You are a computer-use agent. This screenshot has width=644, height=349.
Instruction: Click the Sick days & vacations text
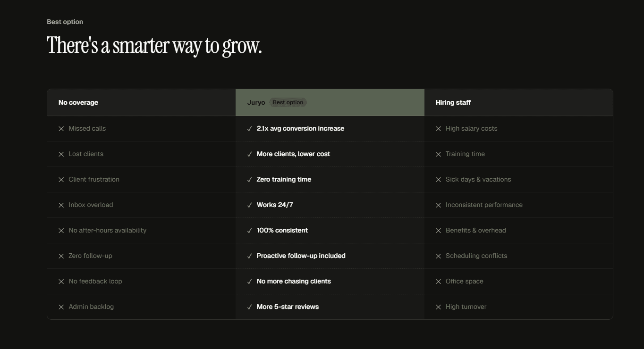478,179
